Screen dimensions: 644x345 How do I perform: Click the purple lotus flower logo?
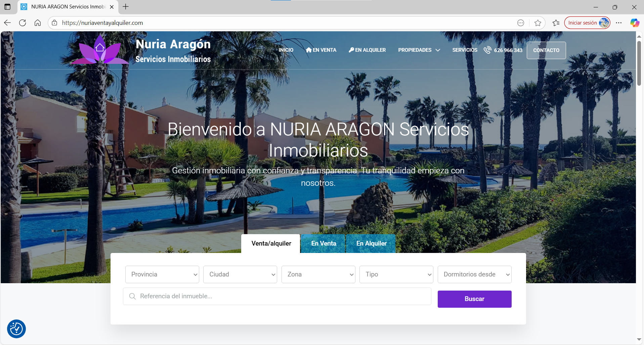click(x=99, y=49)
